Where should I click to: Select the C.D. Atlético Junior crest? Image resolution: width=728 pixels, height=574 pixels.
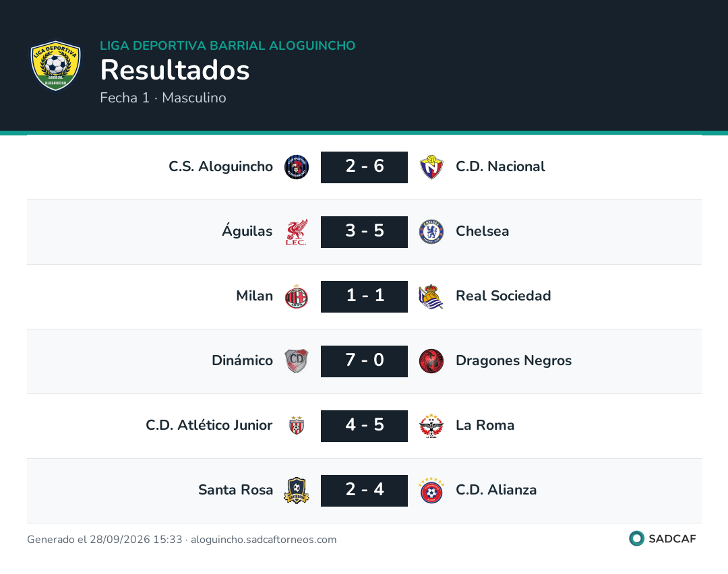(296, 426)
